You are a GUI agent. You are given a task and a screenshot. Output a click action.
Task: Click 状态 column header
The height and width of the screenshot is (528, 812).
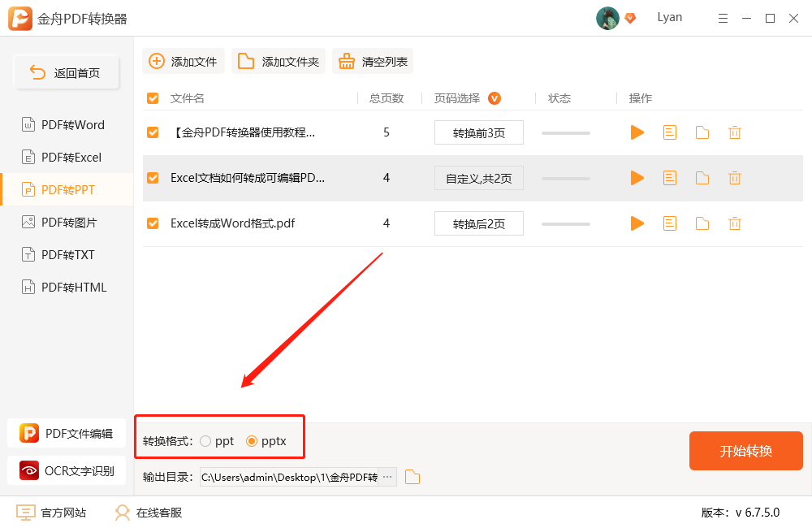(x=559, y=98)
